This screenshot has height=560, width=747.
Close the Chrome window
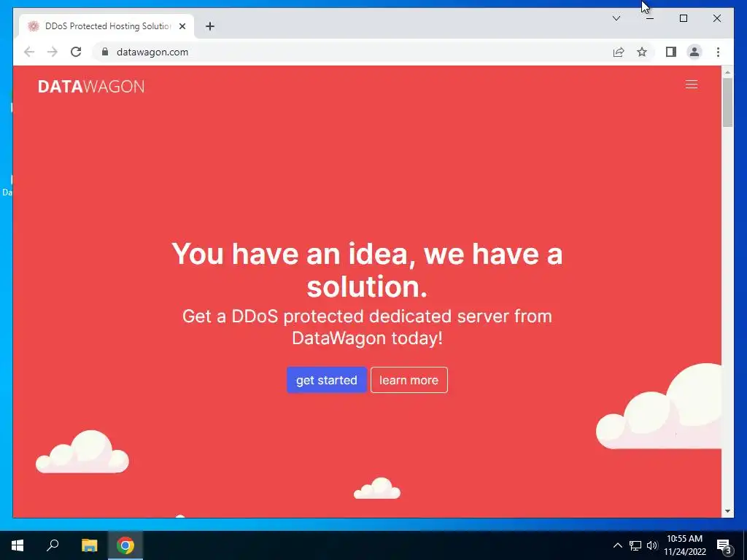coord(716,18)
